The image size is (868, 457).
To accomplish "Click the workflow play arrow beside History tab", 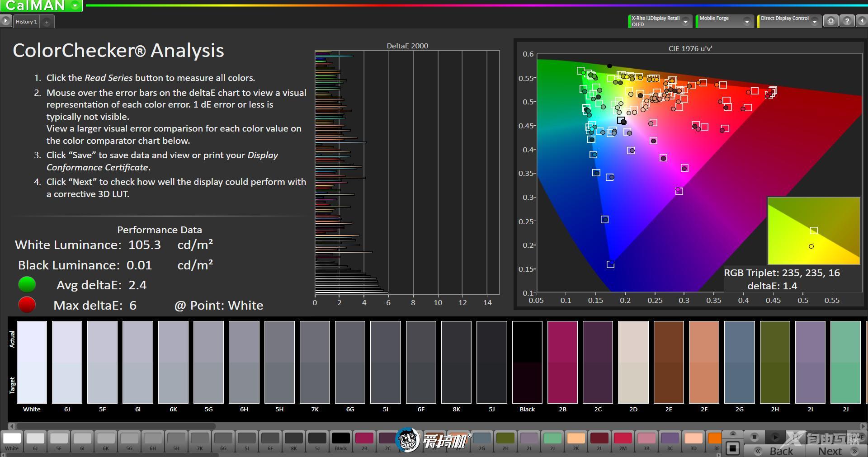I will pyautogui.click(x=5, y=21).
